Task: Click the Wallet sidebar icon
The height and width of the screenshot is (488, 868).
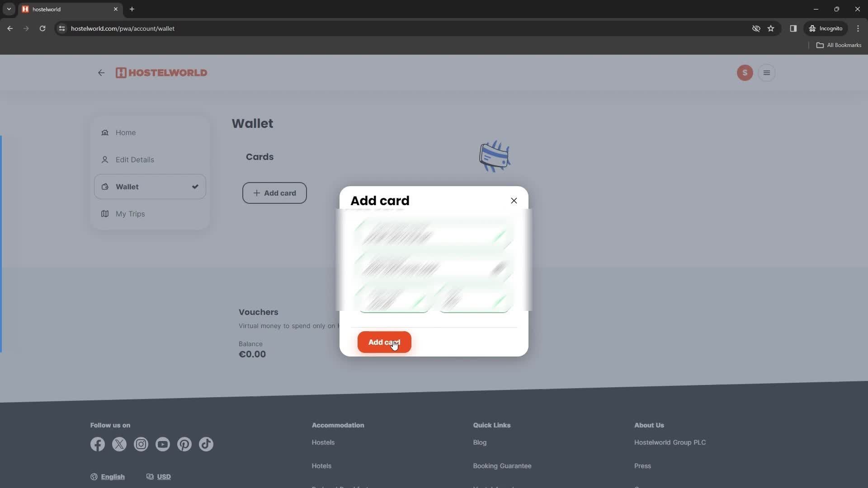Action: 105,187
